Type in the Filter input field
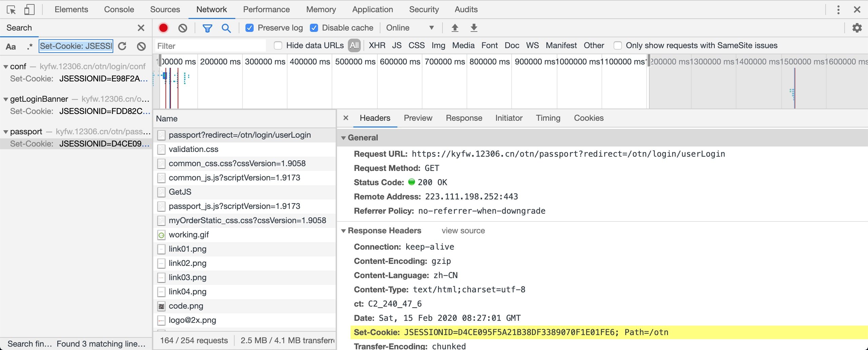868x350 pixels. (x=210, y=45)
